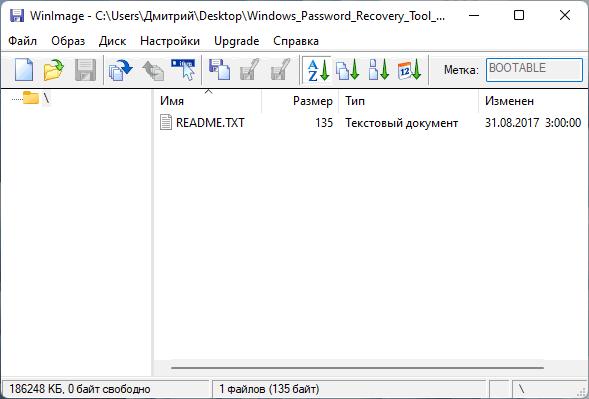
Task: Sort by the Тип column header
Action: (408, 101)
